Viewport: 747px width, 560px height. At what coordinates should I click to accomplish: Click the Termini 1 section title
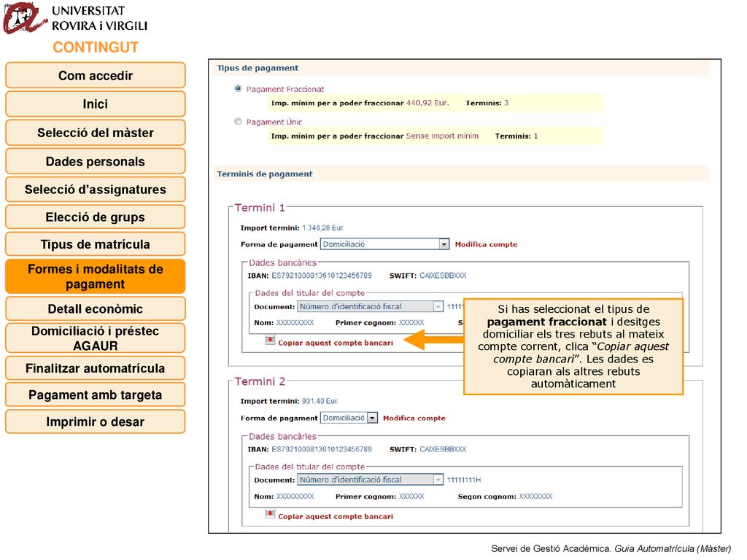260,208
